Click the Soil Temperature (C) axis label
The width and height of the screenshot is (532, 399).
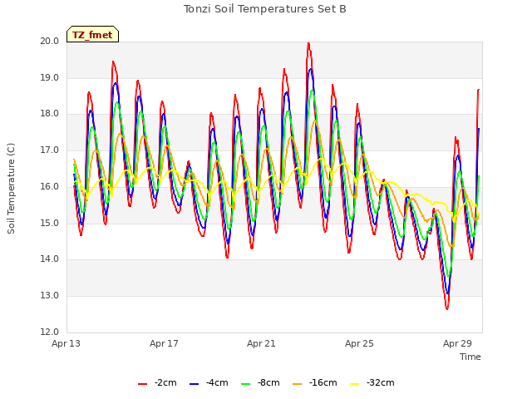click(x=11, y=189)
